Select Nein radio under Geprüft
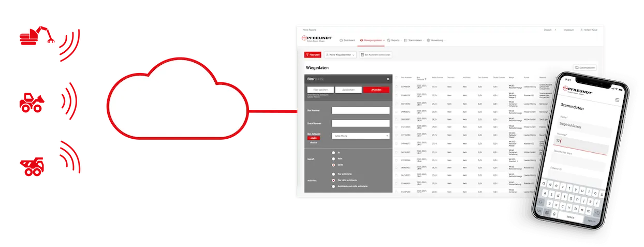The height and width of the screenshot is (247, 644). tap(333, 158)
